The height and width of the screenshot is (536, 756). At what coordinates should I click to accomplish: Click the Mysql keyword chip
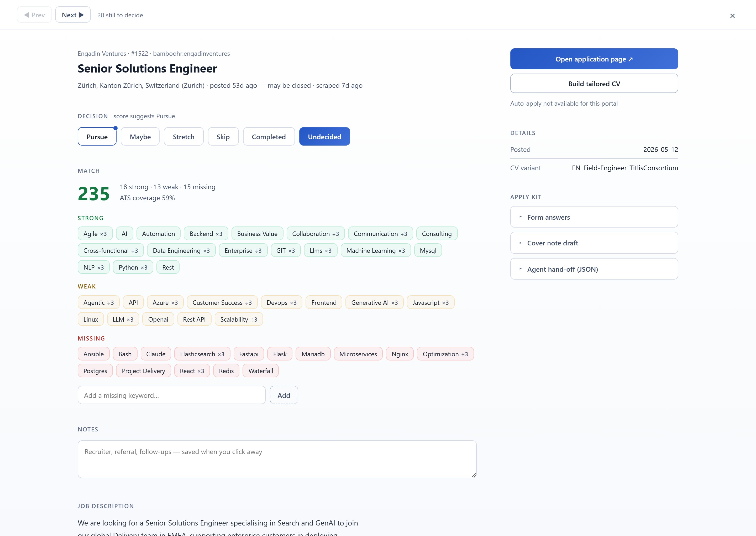(428, 250)
